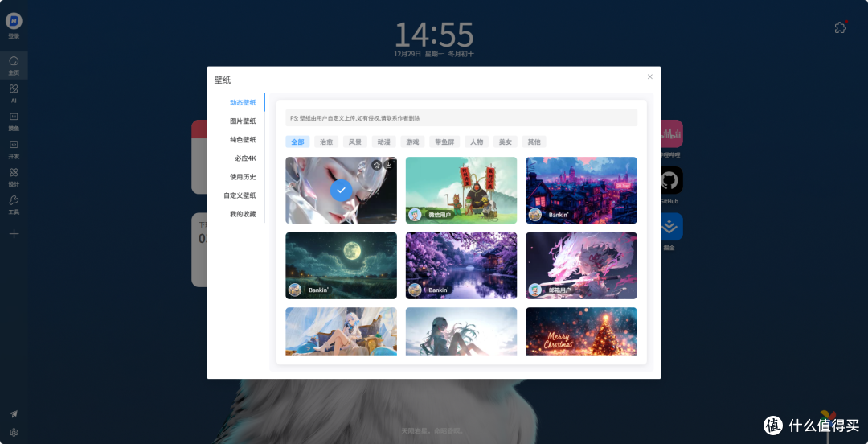Open the 设计 sidebar category

[14, 177]
